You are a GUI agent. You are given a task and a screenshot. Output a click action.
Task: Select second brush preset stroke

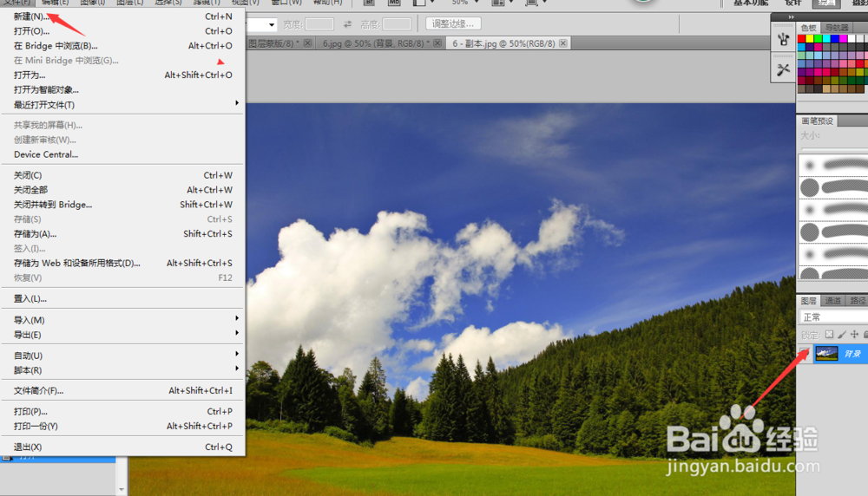pyautogui.click(x=833, y=187)
